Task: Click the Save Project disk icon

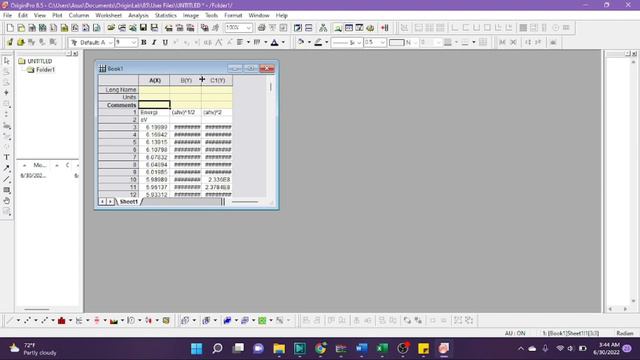Action: tap(143, 28)
